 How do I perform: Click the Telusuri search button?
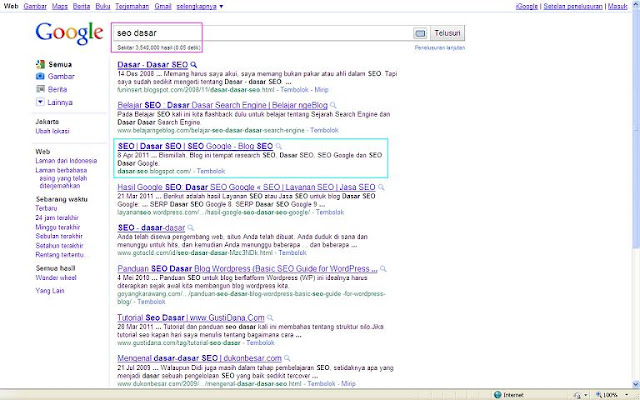tap(447, 33)
